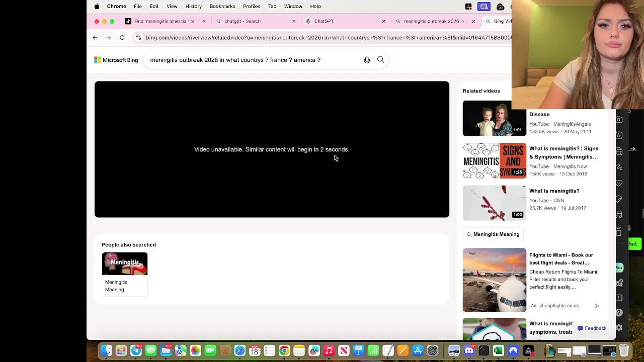The width and height of the screenshot is (644, 362).
Task: Open 'Flights to Miami' ad title
Action: tap(561, 259)
